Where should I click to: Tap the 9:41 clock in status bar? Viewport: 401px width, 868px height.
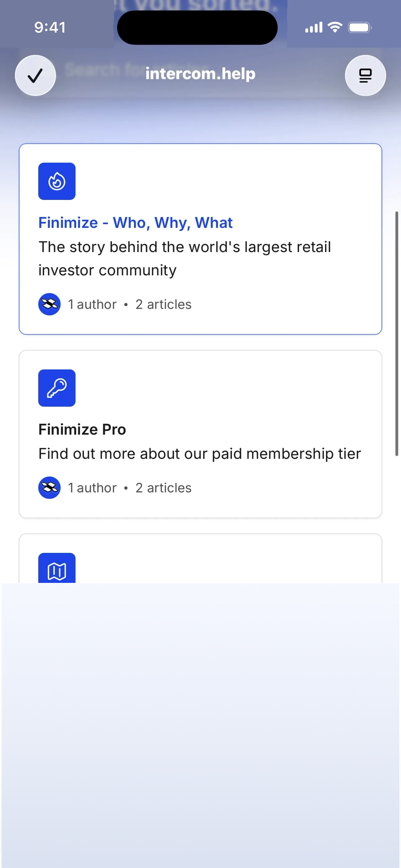(50, 28)
